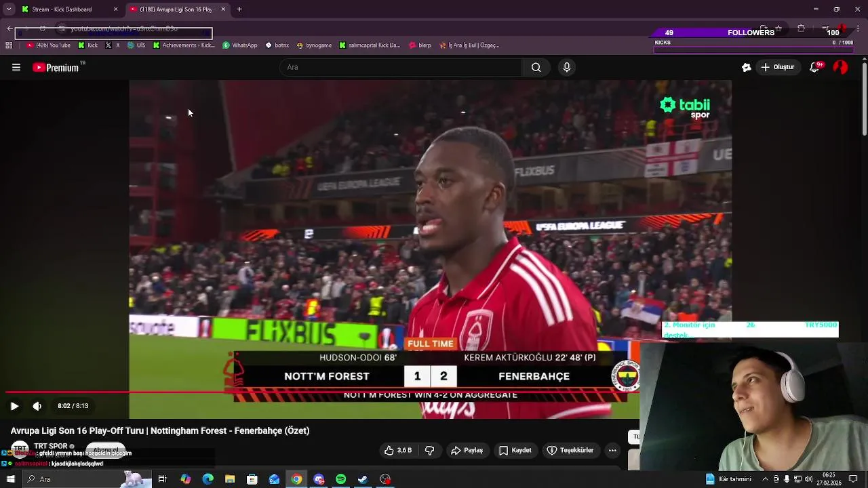This screenshot has width=868, height=488.
Task: Open Chrome three-dot menu
Action: (x=859, y=29)
